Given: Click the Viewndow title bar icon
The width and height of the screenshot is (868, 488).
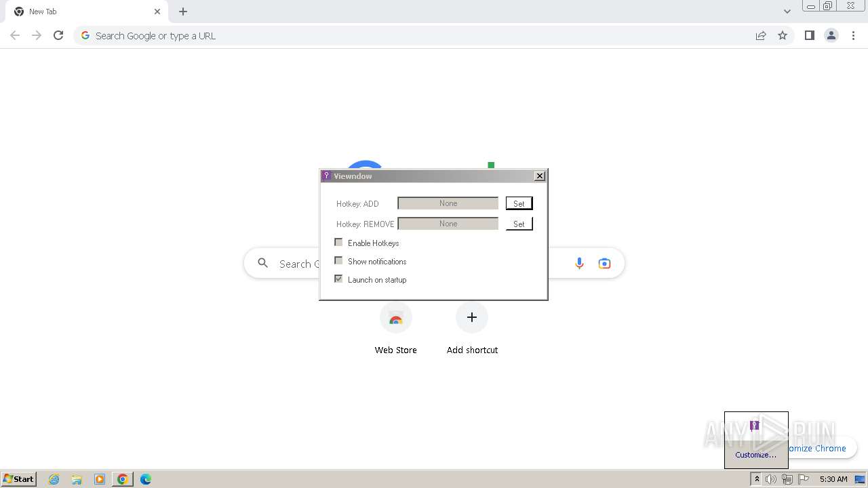Looking at the screenshot, I should click(326, 176).
